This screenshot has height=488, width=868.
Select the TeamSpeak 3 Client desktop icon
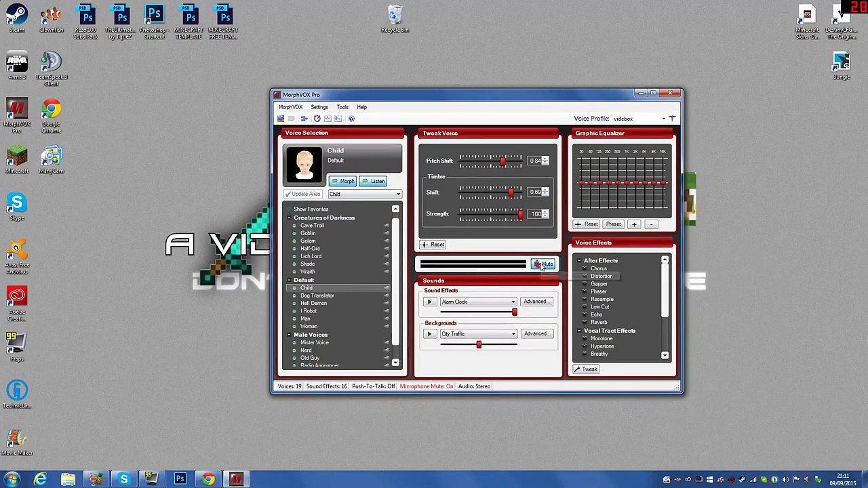point(51,68)
